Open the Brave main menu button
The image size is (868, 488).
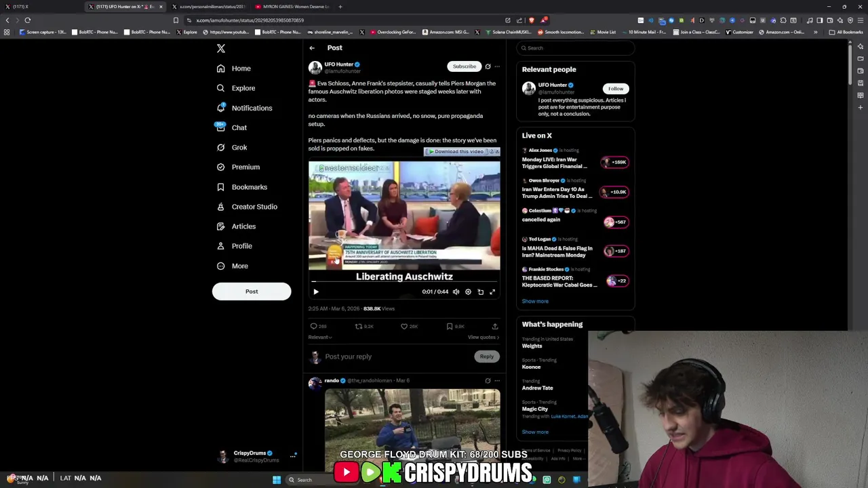(x=861, y=20)
